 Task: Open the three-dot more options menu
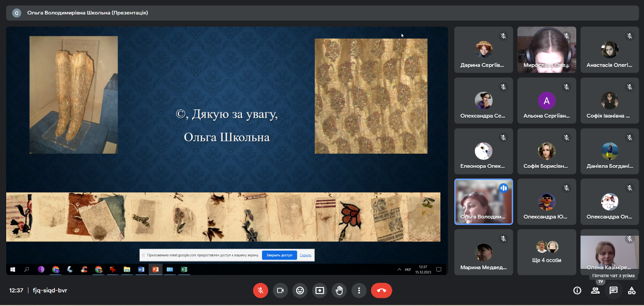point(359,291)
